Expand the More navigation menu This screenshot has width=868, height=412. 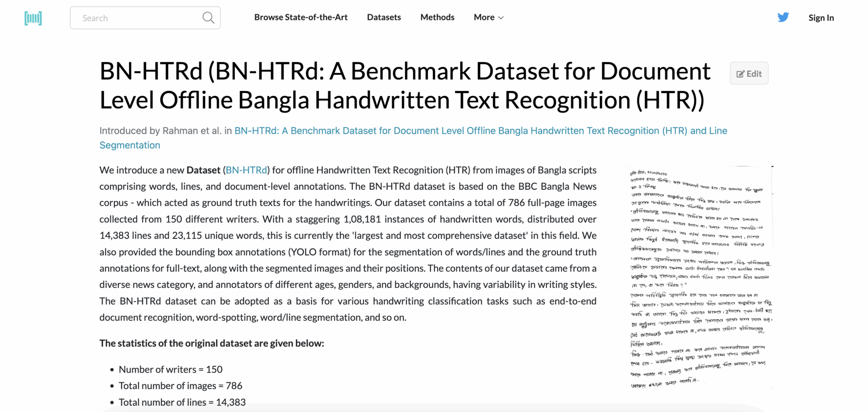pos(484,17)
